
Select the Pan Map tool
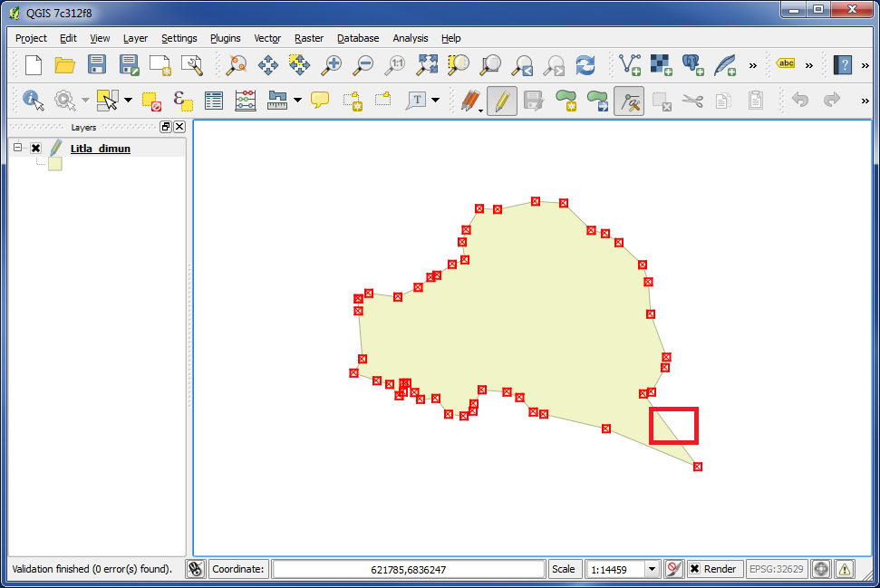[x=268, y=65]
